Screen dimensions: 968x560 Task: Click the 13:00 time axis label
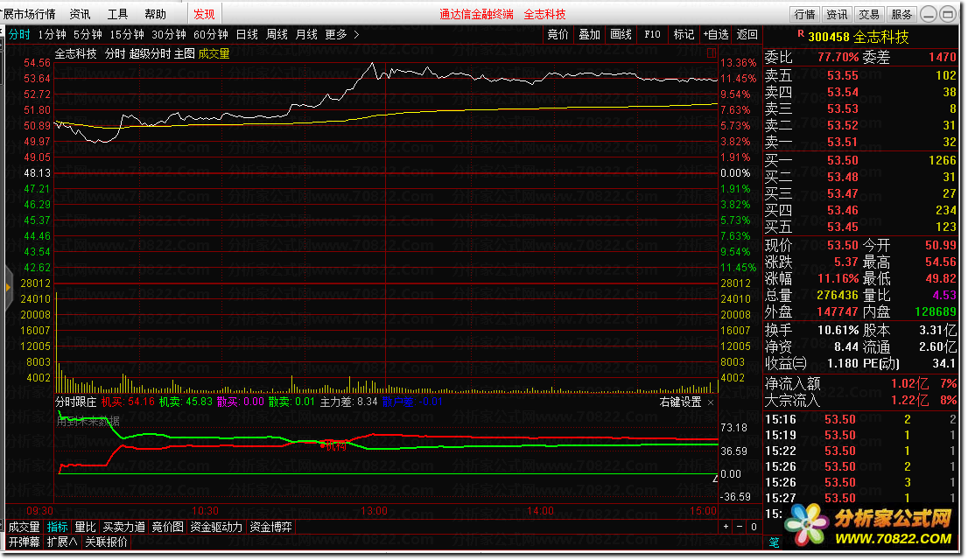coord(374,511)
